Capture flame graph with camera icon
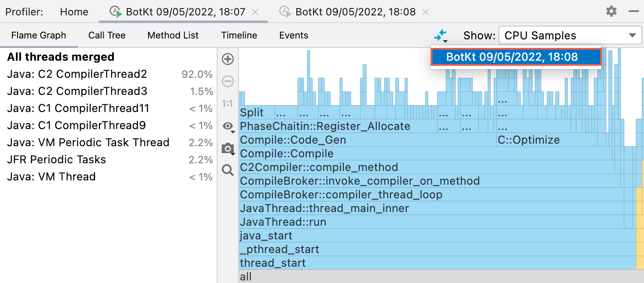Screen dimensions: 644x283 pos(228,149)
